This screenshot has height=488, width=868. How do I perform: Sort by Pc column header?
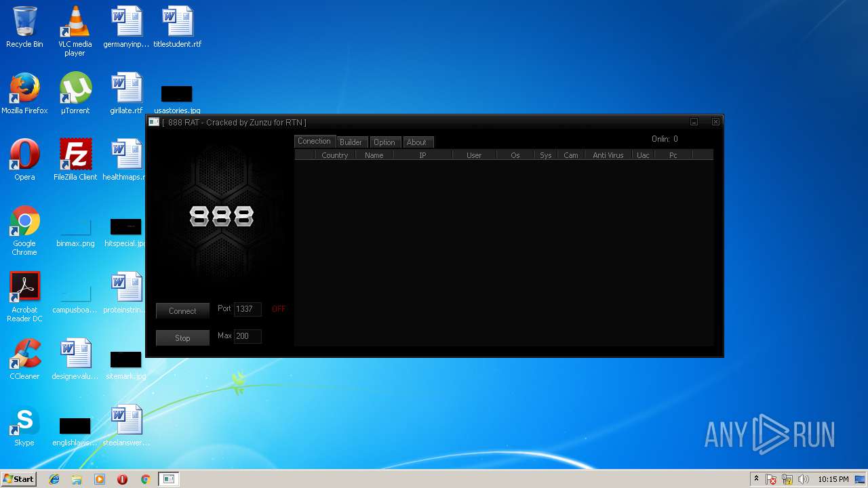[673, 155]
